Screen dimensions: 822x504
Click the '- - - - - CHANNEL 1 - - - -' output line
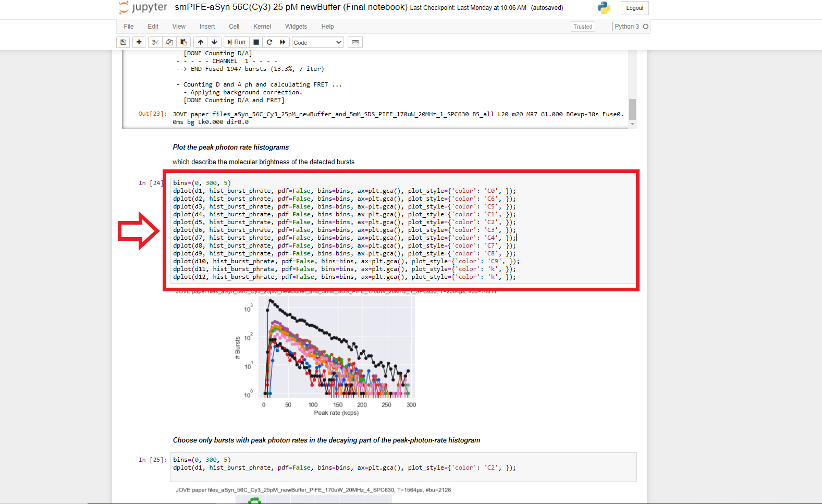227,61
